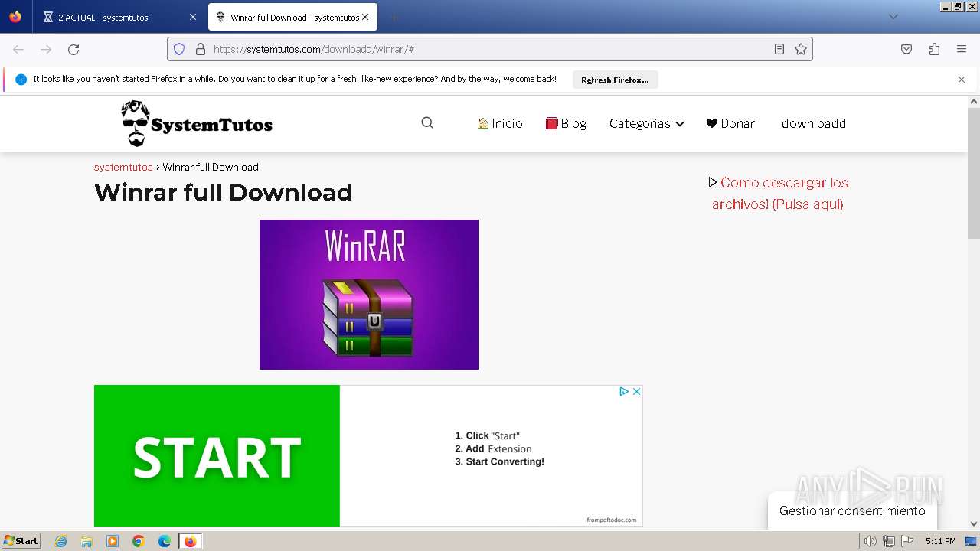This screenshot has width=980, height=551.
Task: Bookmark this page with the star icon
Action: coord(801,49)
